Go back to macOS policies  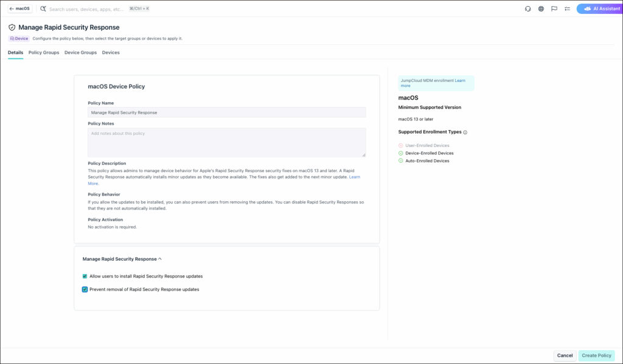20,9
